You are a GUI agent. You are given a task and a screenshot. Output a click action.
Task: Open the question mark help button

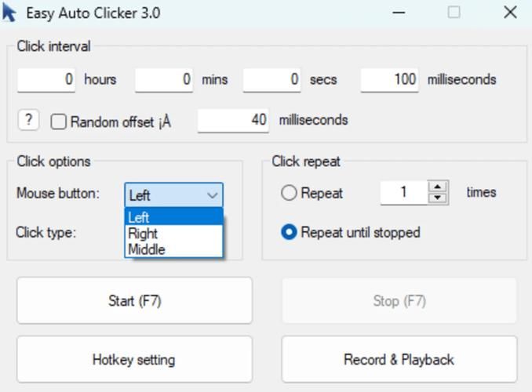[28, 120]
